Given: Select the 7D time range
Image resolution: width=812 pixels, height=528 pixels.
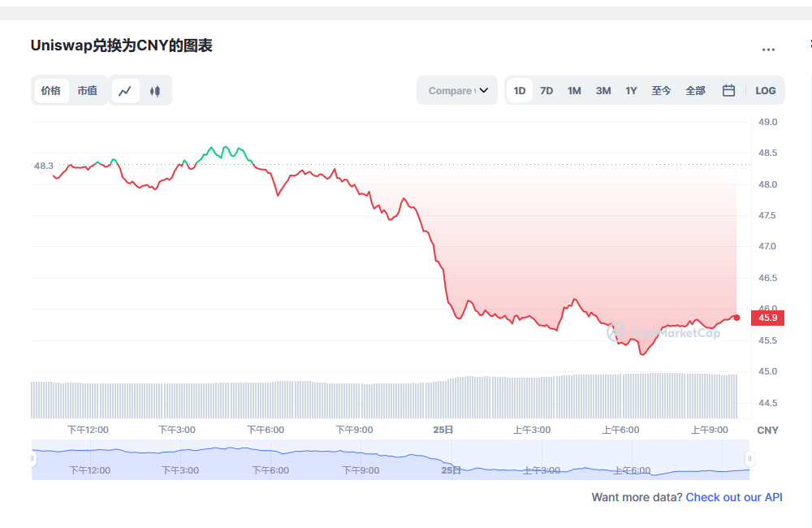Looking at the screenshot, I should coord(546,91).
